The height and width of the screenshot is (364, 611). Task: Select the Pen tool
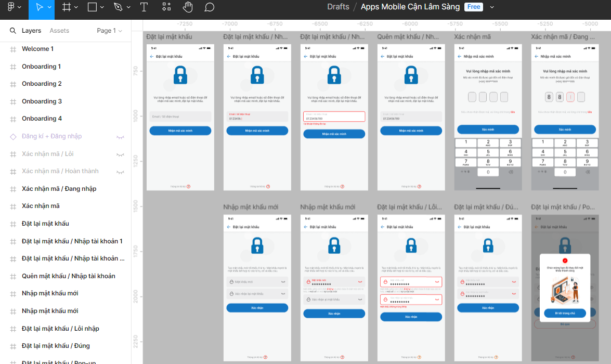pyautogui.click(x=118, y=7)
